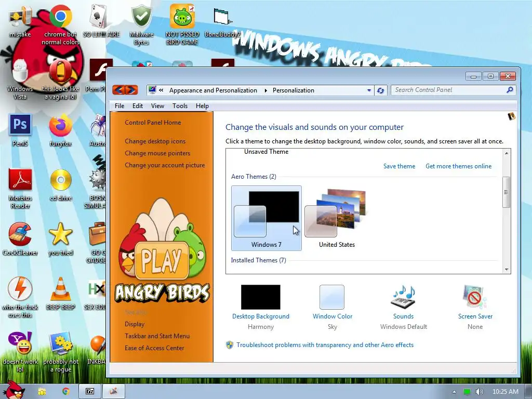532x399 pixels.
Task: Select the Windows 7 theme thumbnail
Action: [x=267, y=218]
